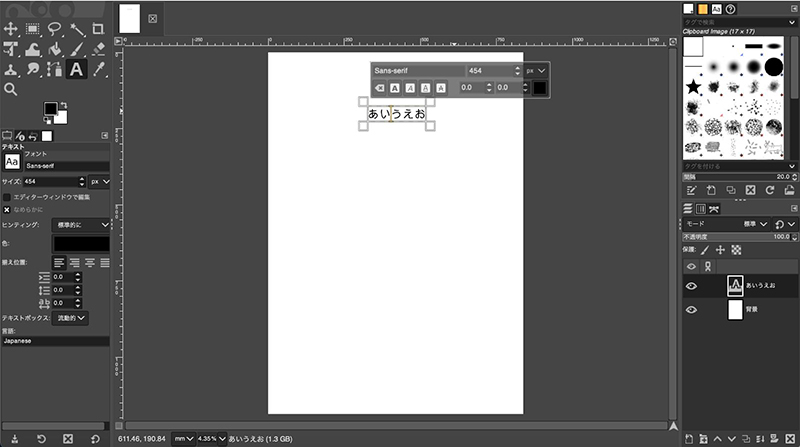Image resolution: width=800 pixels, height=447 pixels.
Task: Select the Unified Transform tool
Action: tap(11, 49)
